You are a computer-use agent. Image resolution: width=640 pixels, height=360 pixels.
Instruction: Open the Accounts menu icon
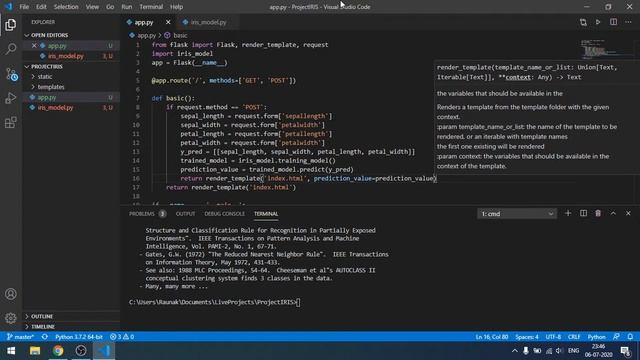[x=11, y=294]
